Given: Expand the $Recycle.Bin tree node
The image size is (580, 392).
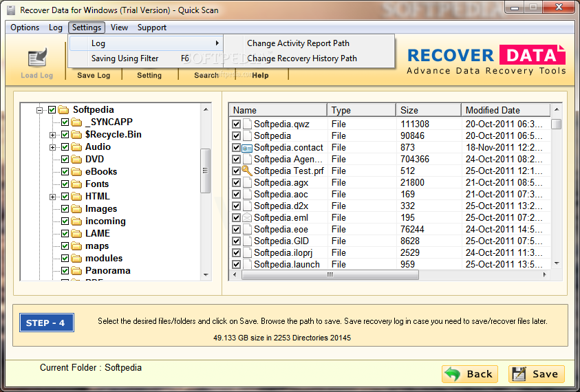Looking at the screenshot, I should [x=52, y=135].
